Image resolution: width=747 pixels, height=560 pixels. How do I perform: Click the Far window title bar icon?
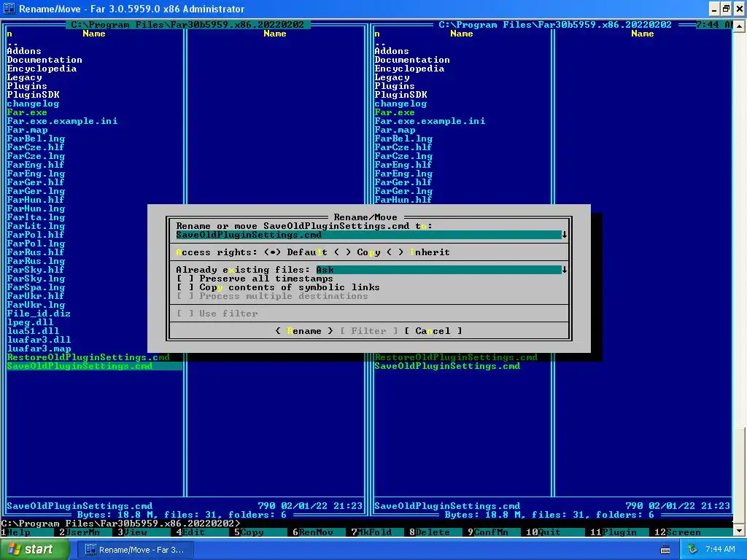9,9
